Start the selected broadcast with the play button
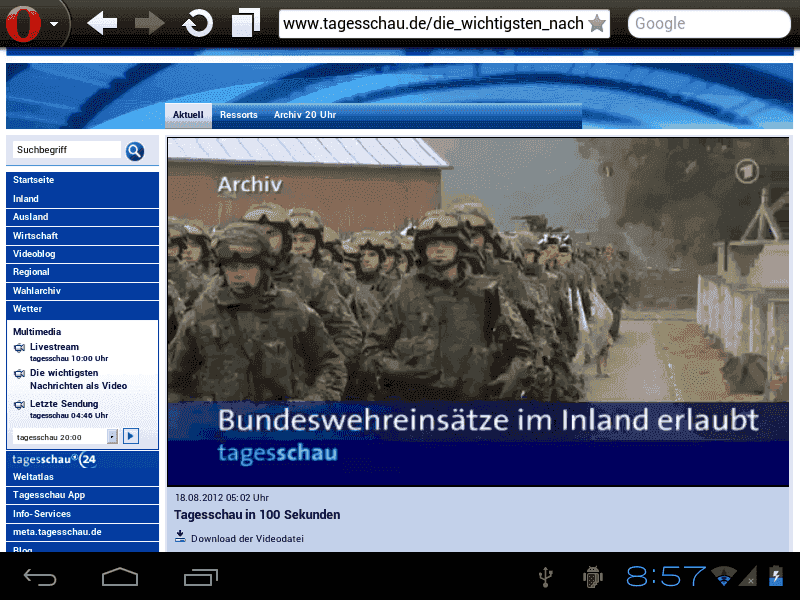800x600 pixels. (x=131, y=436)
